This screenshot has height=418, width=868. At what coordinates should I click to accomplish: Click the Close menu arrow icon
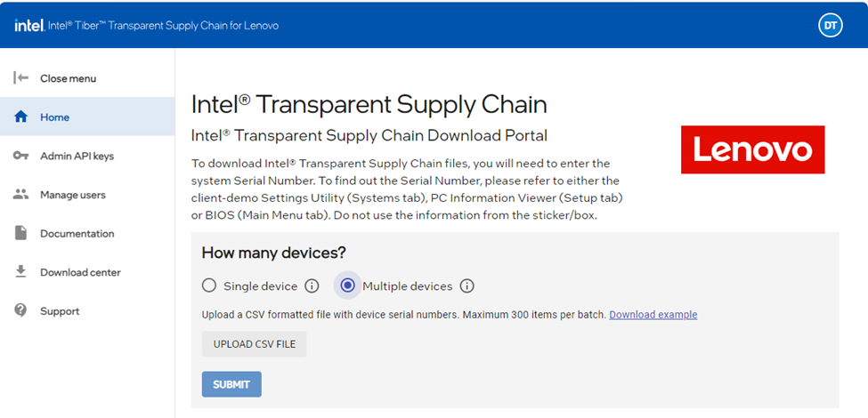(20, 78)
